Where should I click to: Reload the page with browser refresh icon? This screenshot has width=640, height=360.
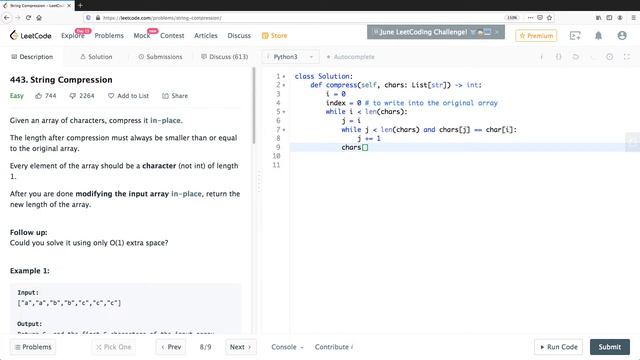pos(28,18)
